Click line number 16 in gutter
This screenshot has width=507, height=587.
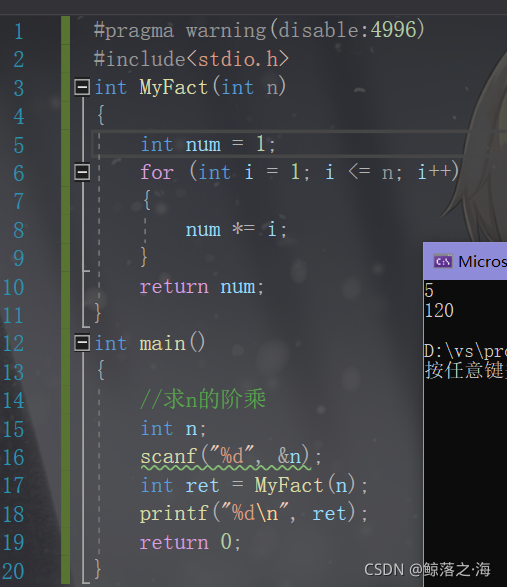(14, 457)
